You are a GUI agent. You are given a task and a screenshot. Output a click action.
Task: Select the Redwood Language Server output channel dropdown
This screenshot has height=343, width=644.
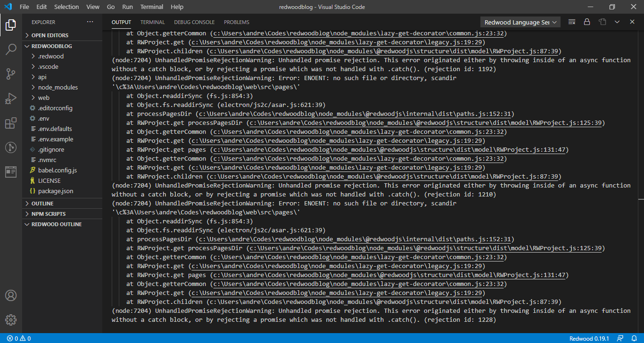[520, 22]
